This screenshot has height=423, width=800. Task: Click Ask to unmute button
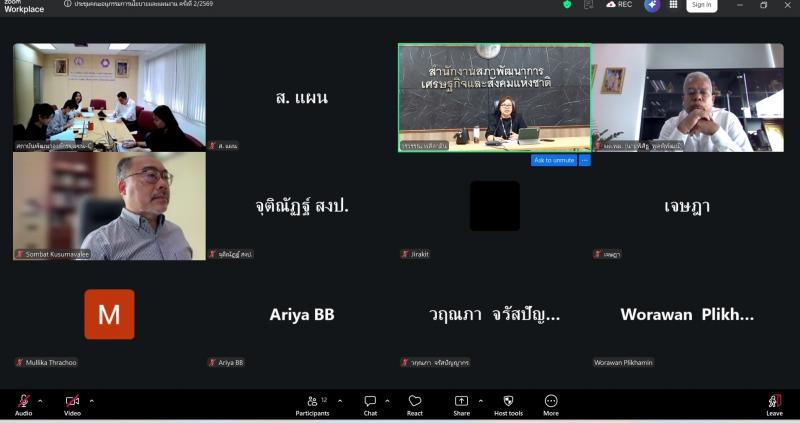coord(554,160)
